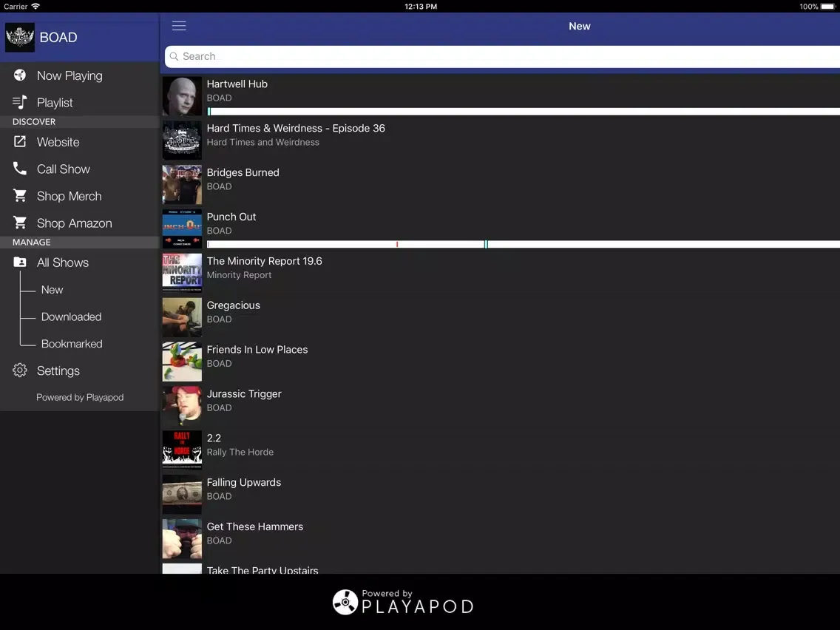Open Gregacious episode thumbnail
Screen dimensions: 840x630
coord(182,318)
